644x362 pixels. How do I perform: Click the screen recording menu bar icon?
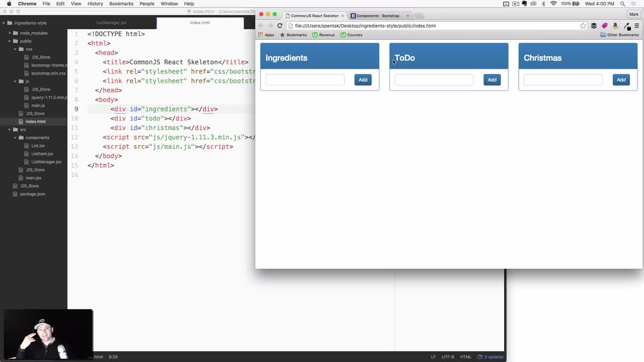[x=515, y=4]
